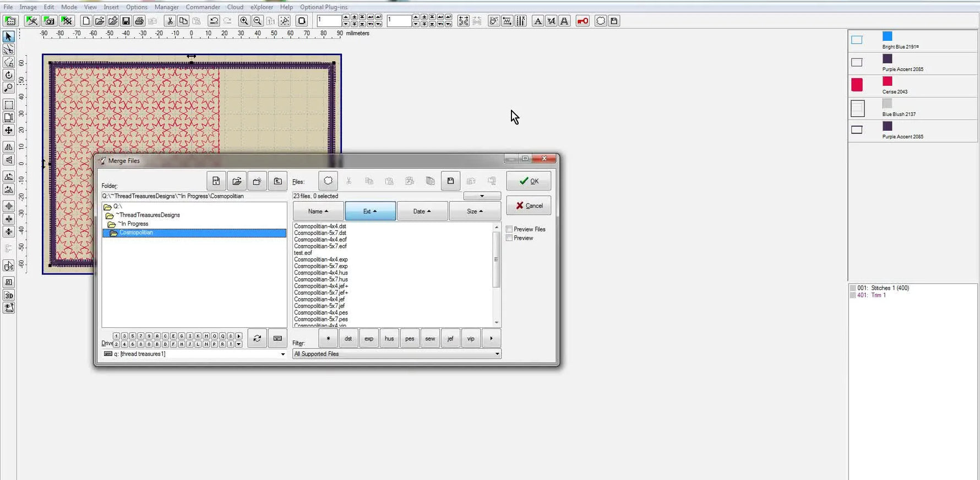Click OK in Merge Files dialog
The width and height of the screenshot is (980, 480).
(529, 181)
